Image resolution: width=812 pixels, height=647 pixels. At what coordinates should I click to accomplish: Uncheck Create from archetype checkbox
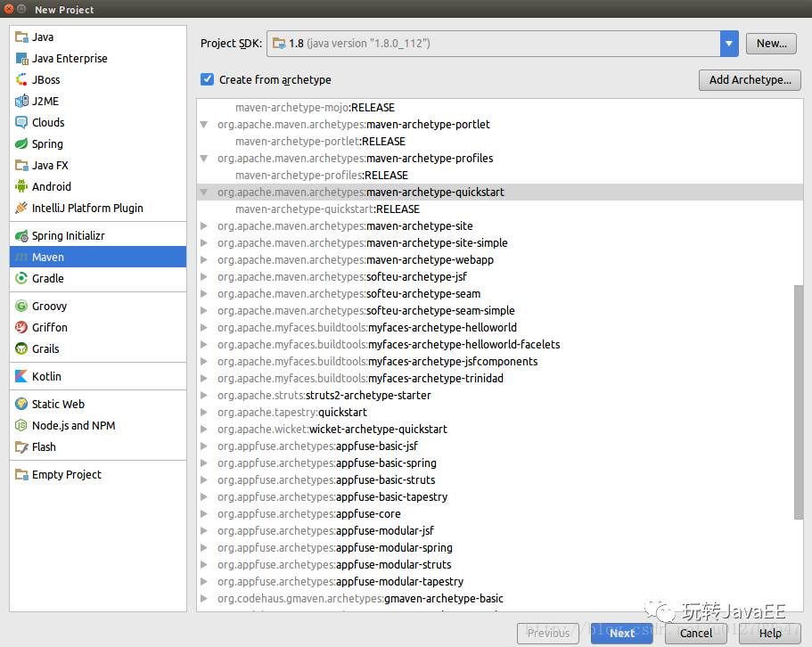[207, 79]
